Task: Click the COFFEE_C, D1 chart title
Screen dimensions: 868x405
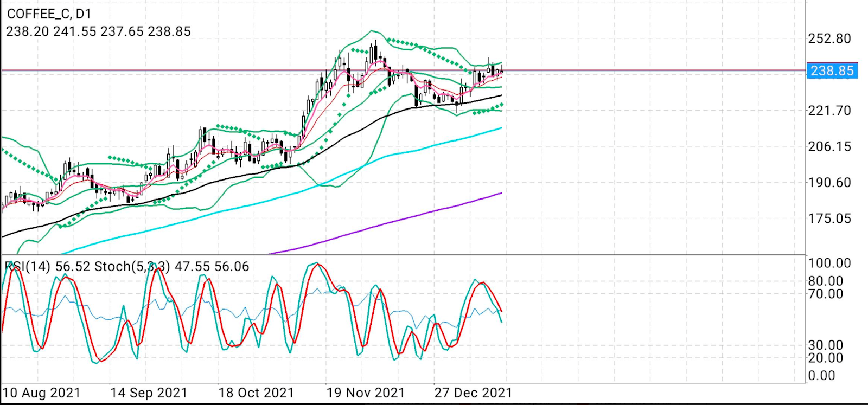Action: pos(49,14)
